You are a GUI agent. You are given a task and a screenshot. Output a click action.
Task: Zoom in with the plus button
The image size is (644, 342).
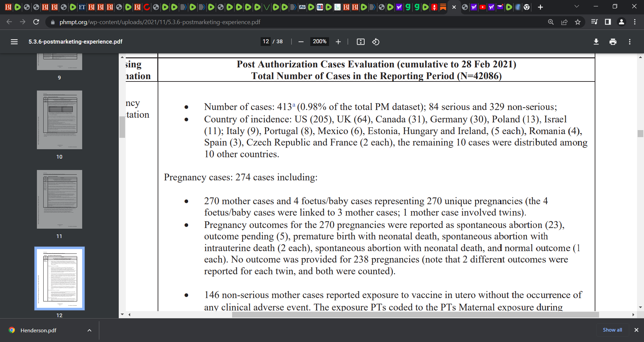(338, 42)
